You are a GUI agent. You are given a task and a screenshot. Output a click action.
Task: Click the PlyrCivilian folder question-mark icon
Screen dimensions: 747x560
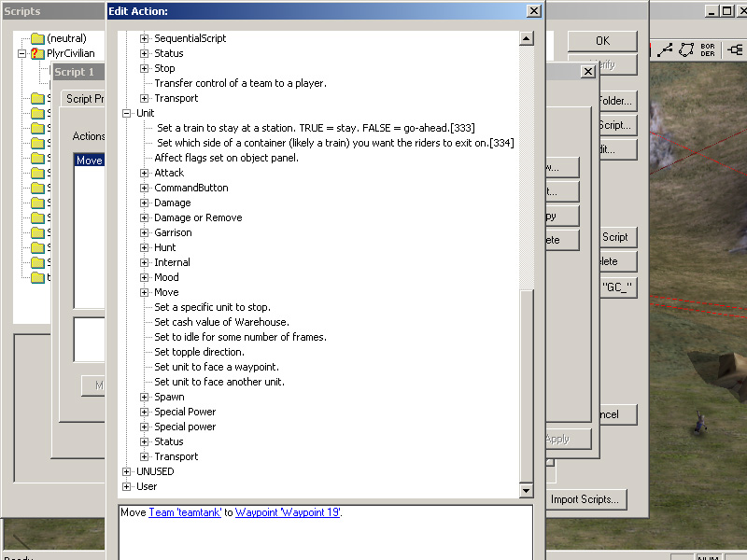(37, 54)
